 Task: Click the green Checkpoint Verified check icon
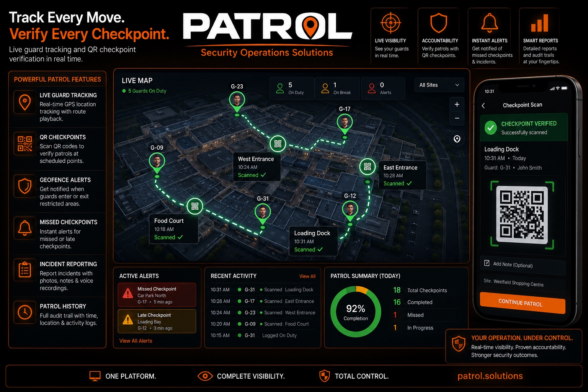tap(491, 127)
